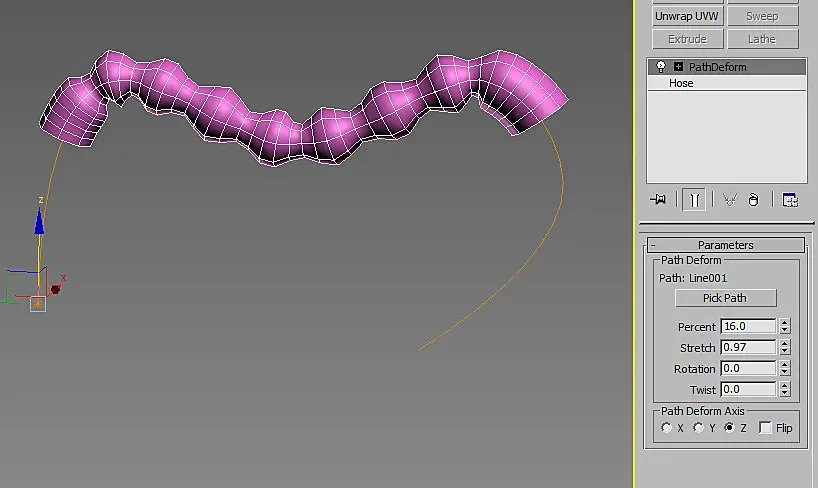Click the Percent spinner arrows

785,326
